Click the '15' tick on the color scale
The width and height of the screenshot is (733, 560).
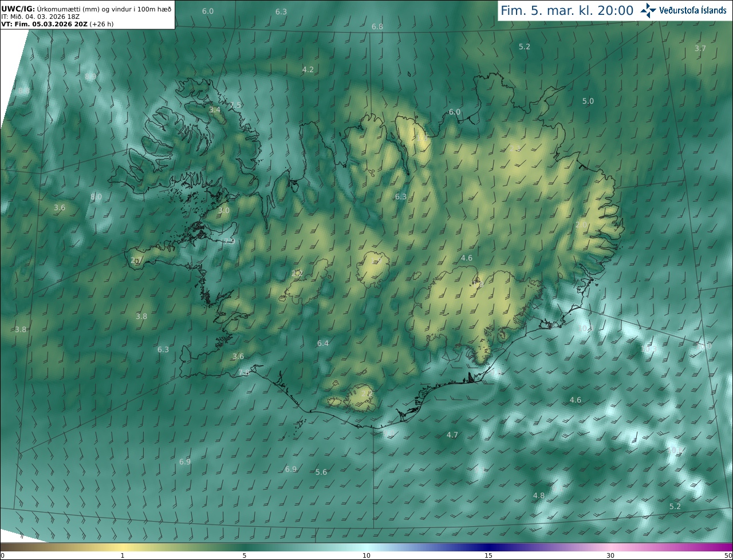(488, 555)
